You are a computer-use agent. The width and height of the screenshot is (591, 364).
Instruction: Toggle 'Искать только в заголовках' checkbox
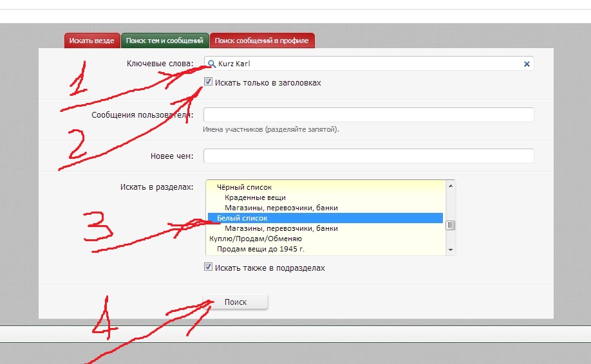tap(208, 82)
